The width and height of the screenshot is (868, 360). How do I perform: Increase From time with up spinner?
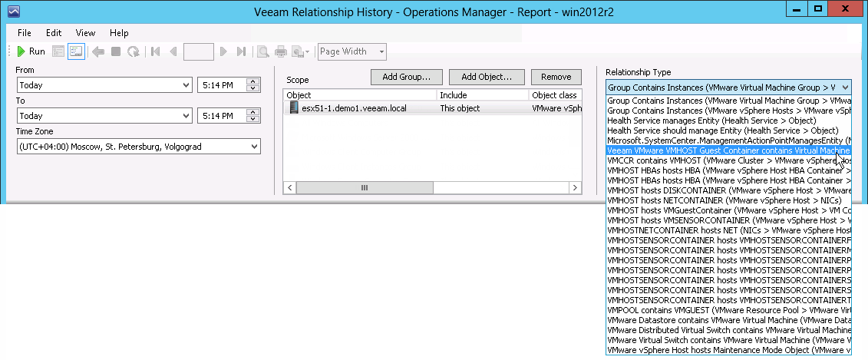point(253,82)
